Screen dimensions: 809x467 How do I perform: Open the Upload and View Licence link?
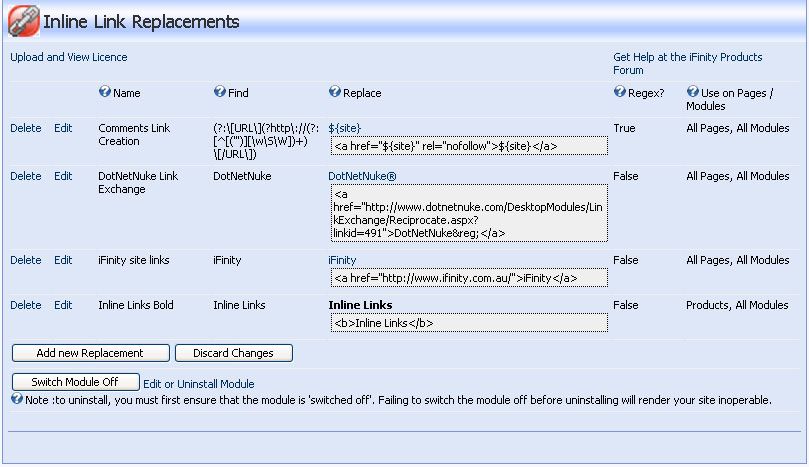click(x=68, y=57)
